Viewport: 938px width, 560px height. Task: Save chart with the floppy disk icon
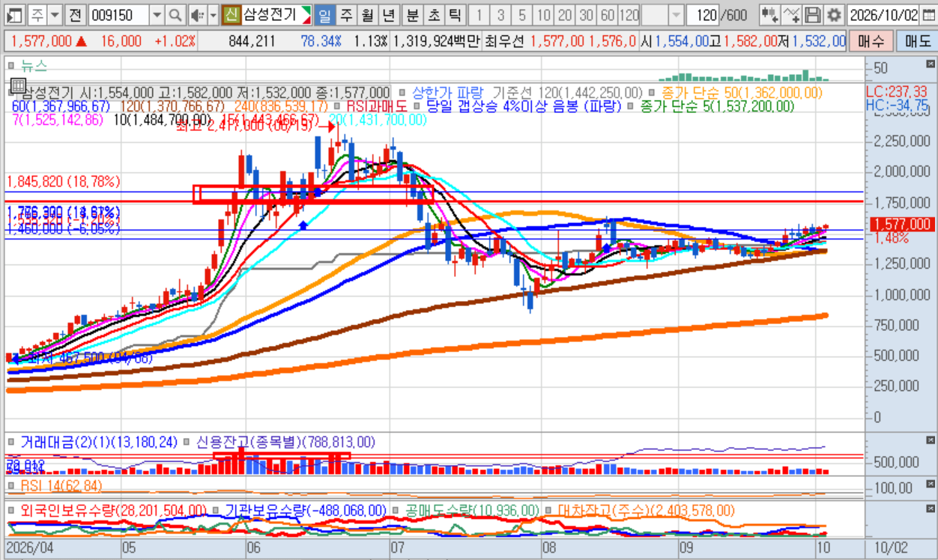[813, 14]
